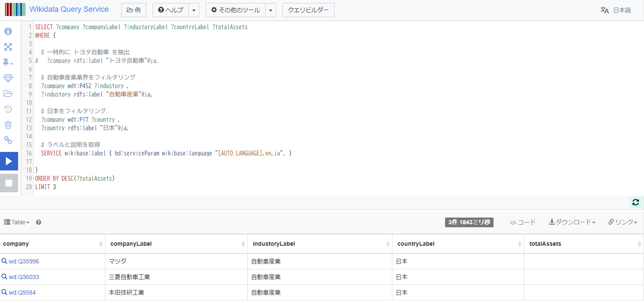Click the ?company wdt:P17 ?country line
The width and height of the screenshot is (644, 303).
point(80,120)
